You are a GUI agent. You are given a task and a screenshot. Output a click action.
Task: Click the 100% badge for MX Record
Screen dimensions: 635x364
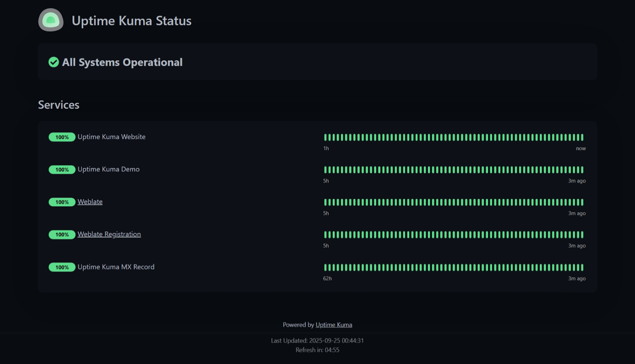click(62, 267)
